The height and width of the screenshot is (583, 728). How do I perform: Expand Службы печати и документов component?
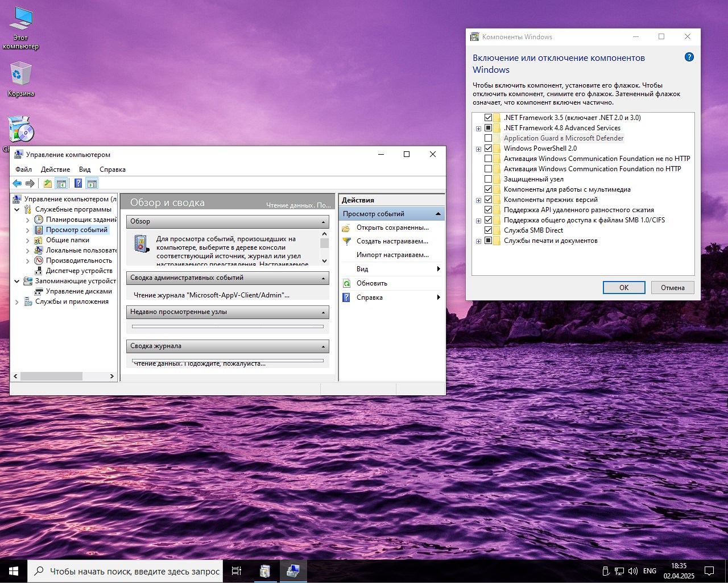(x=478, y=241)
